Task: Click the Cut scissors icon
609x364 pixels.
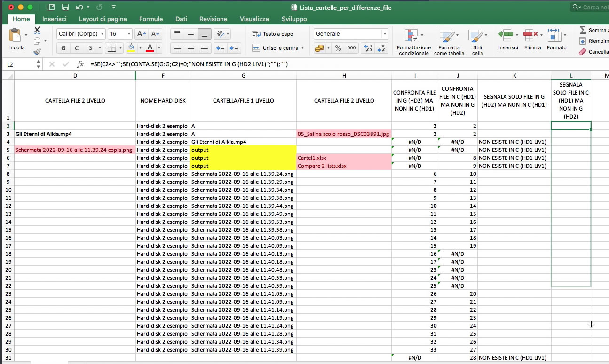Action: (x=37, y=31)
